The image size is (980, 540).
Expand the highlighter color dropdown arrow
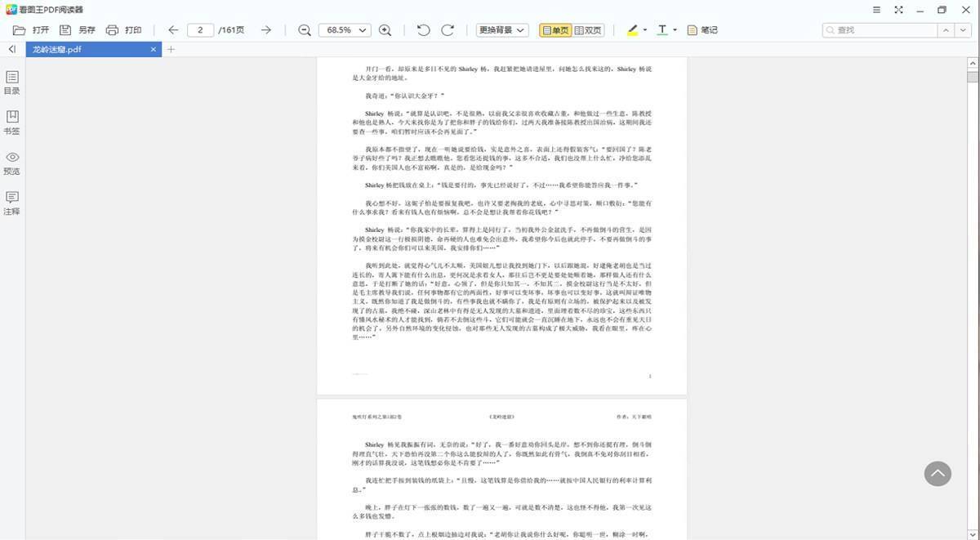tap(645, 30)
